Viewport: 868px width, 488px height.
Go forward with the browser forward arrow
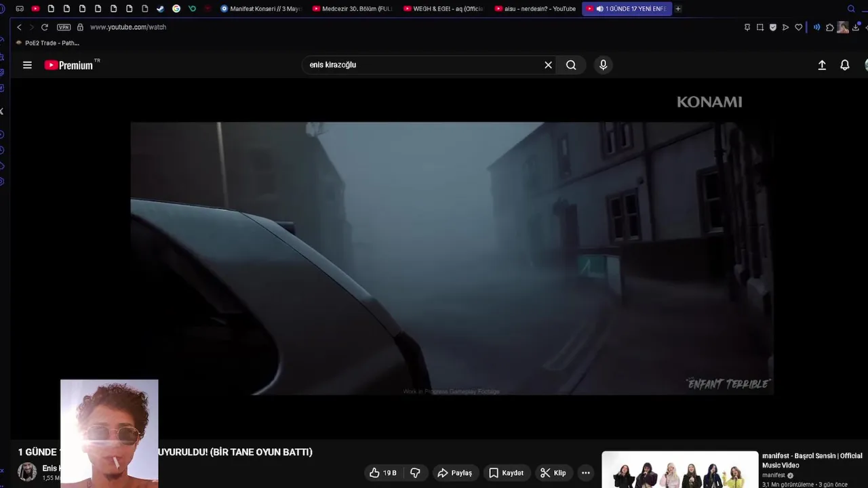click(31, 27)
